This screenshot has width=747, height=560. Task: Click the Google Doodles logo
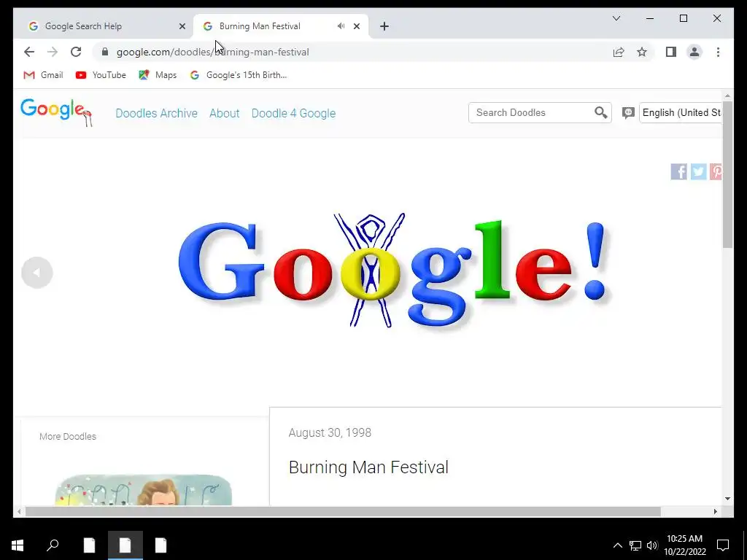56,112
